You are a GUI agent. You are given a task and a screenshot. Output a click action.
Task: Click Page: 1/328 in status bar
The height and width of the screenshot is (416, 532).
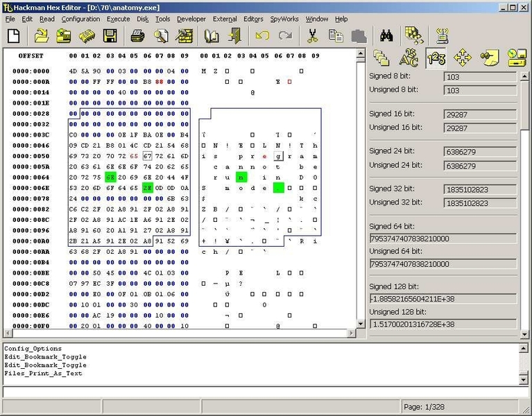pos(424,407)
